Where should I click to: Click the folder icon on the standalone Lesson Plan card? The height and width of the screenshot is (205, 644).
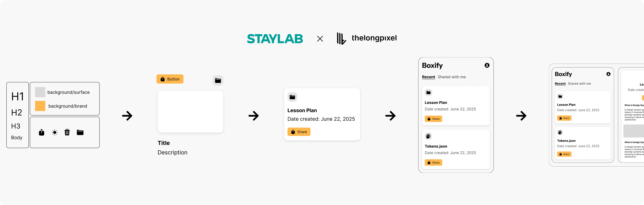(x=292, y=97)
